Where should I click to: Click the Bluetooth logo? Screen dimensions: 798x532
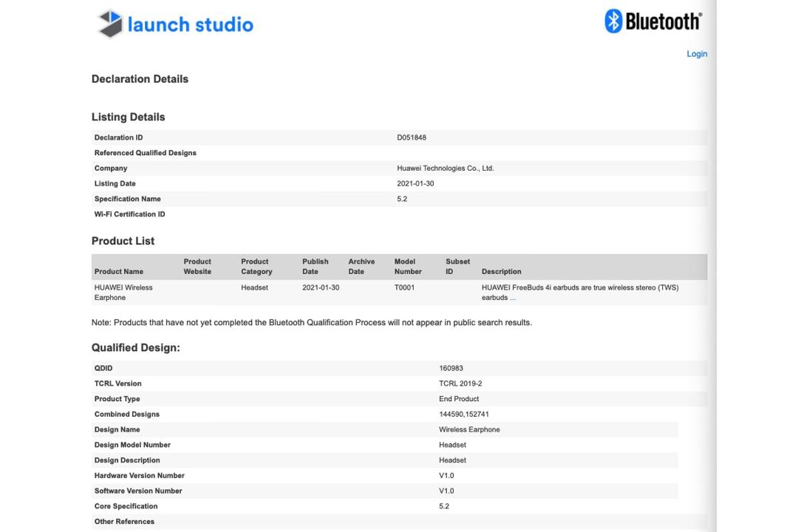tap(653, 21)
